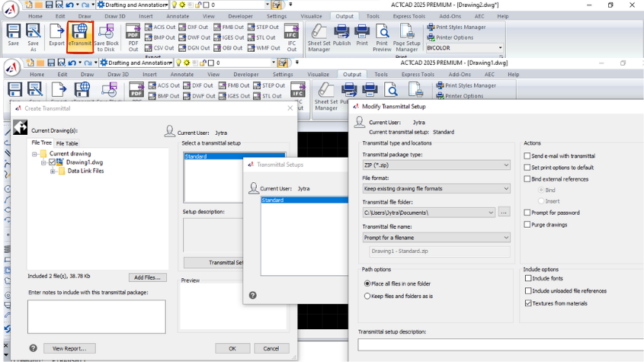
Task: Uncheck Drawing1.dwg in file tree
Action: [x=52, y=162]
